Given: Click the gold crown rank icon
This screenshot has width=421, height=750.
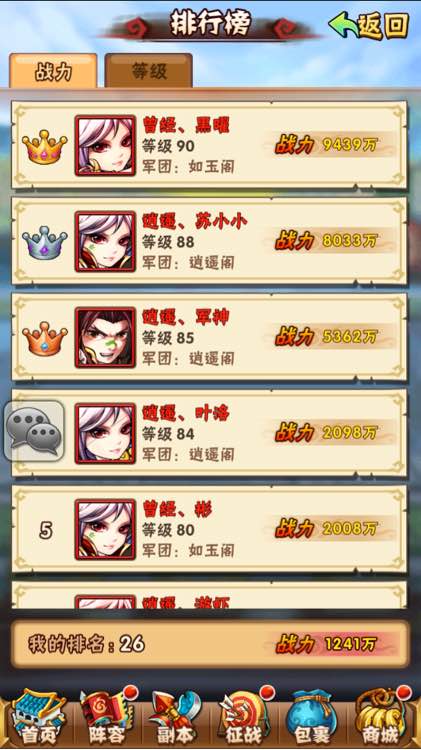Looking at the screenshot, I should (x=44, y=146).
